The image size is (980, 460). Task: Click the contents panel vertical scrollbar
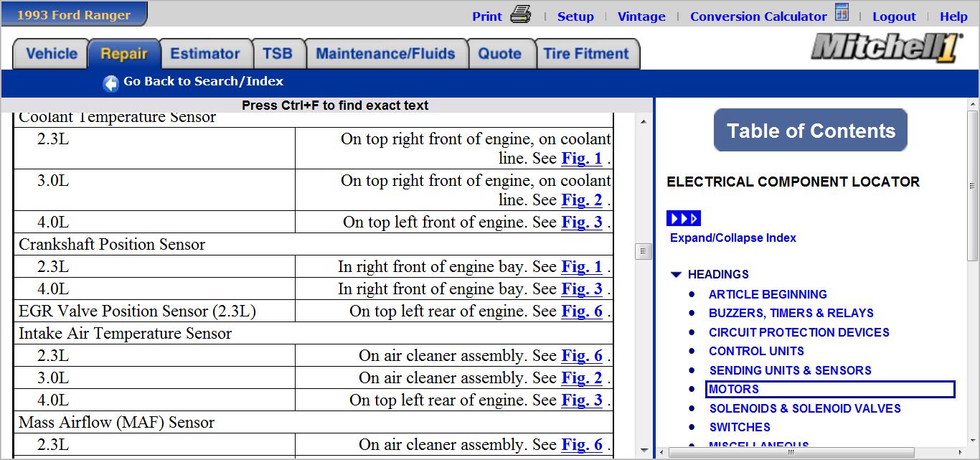click(972, 185)
